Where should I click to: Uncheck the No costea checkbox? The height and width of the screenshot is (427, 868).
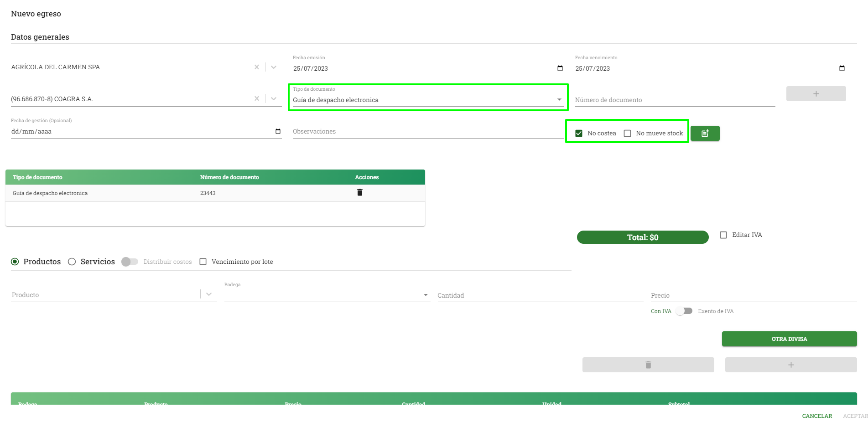[579, 133]
